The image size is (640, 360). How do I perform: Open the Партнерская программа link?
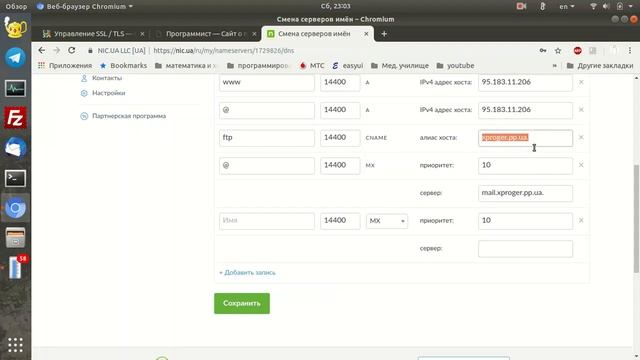[x=129, y=116]
